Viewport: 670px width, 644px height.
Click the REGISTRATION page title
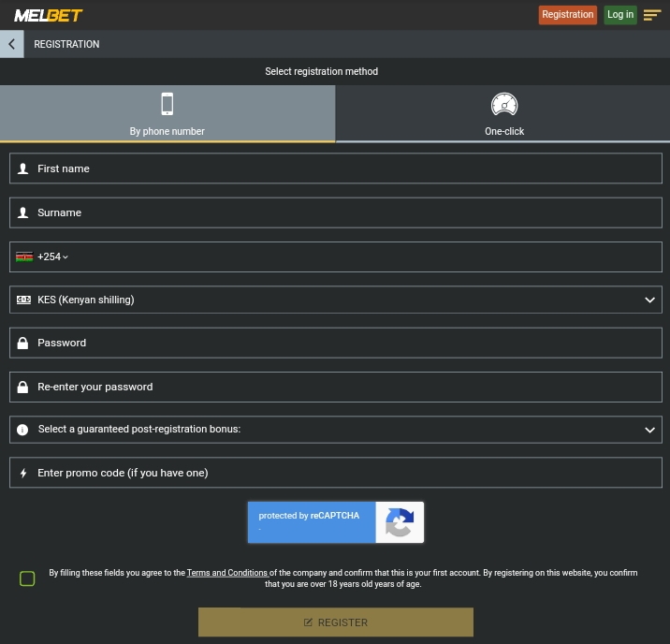click(66, 44)
